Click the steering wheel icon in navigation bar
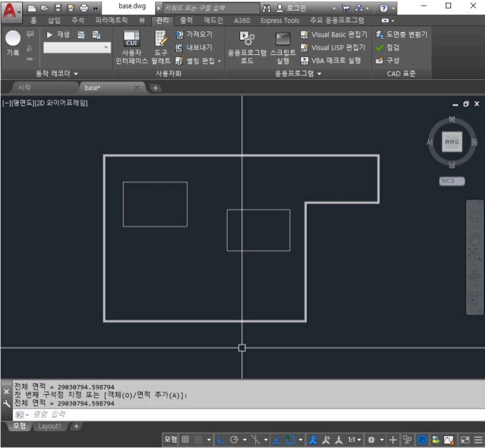The image size is (485, 448). tap(475, 216)
